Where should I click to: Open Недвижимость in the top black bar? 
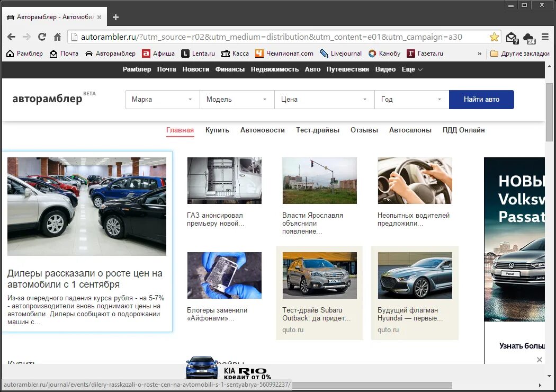(x=275, y=69)
